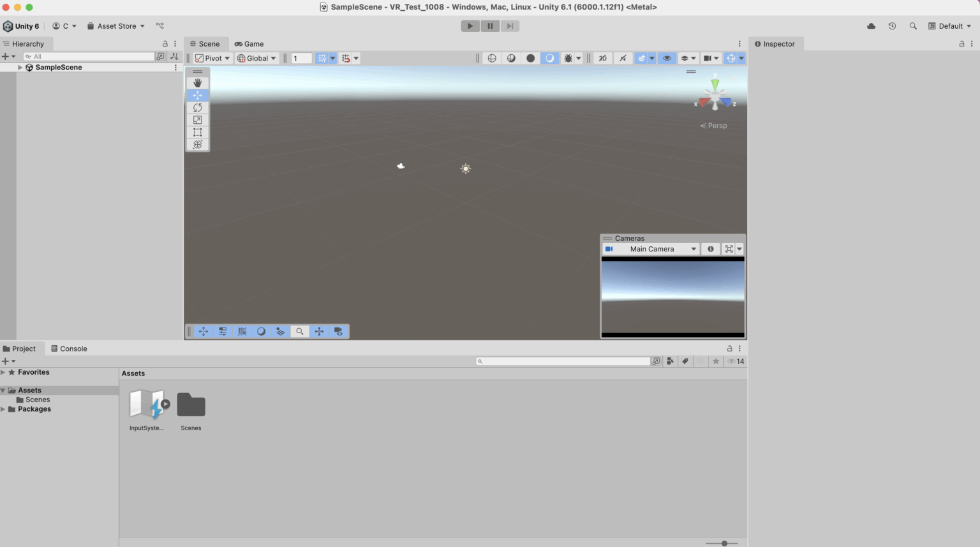Open the Global orientation dropdown
Image resolution: width=980 pixels, height=547 pixels.
tap(256, 58)
